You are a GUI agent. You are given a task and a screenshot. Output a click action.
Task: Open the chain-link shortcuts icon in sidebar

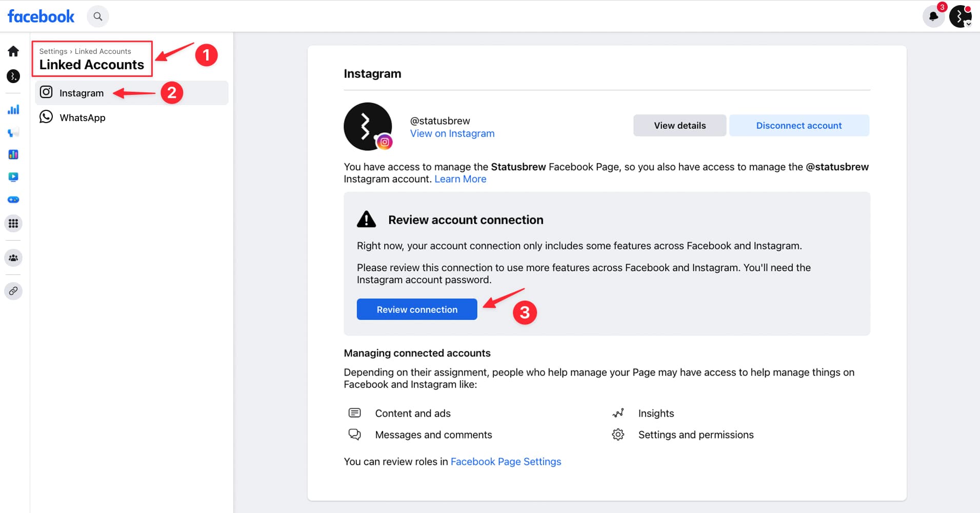(13, 291)
